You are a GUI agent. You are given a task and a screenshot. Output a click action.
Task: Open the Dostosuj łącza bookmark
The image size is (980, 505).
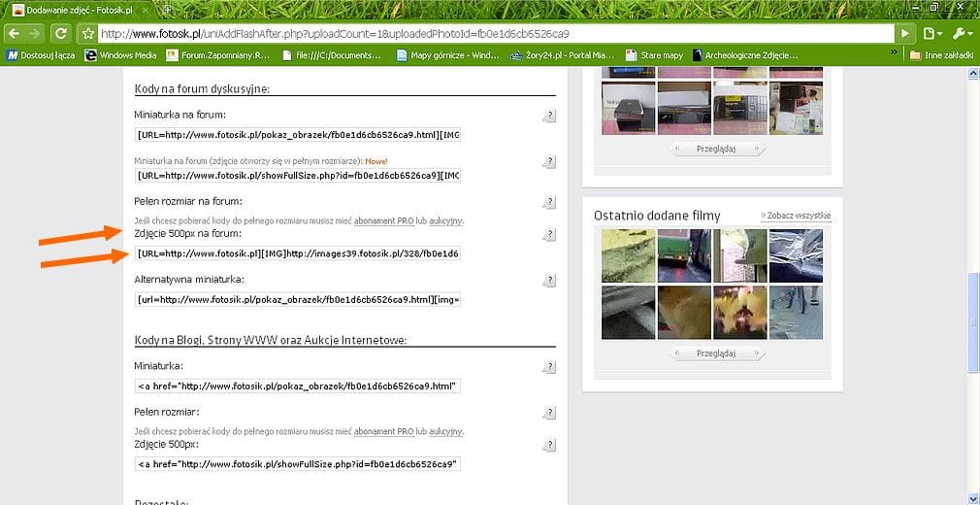pos(42,55)
